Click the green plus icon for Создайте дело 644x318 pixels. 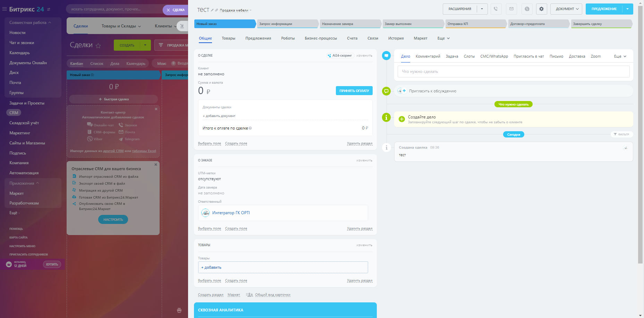click(402, 119)
